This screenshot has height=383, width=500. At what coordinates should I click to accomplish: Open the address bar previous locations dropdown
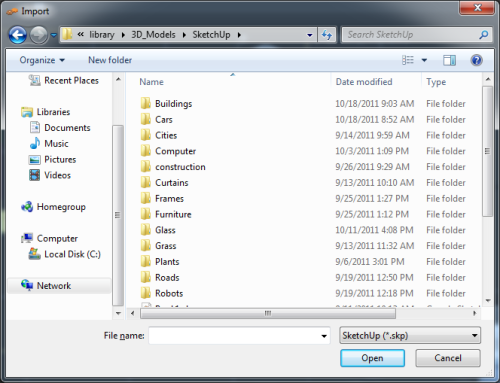click(x=310, y=35)
